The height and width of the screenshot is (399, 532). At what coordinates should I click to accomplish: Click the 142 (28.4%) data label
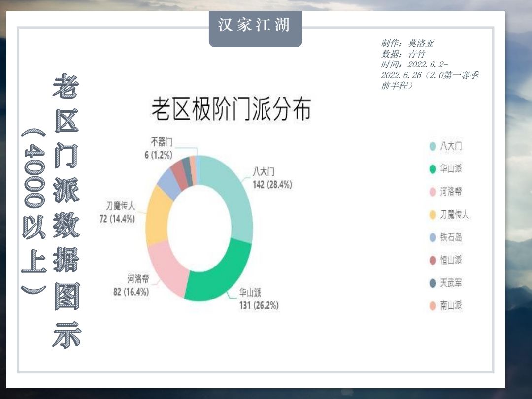point(272,185)
